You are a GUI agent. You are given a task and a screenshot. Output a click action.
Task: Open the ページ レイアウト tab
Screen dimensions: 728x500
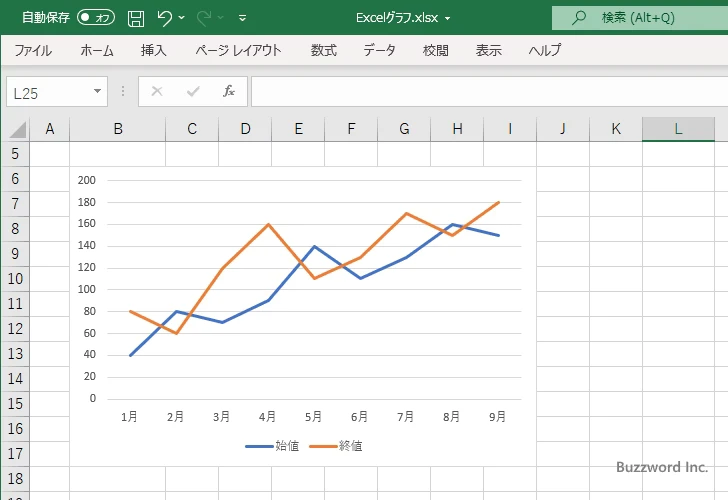(238, 50)
